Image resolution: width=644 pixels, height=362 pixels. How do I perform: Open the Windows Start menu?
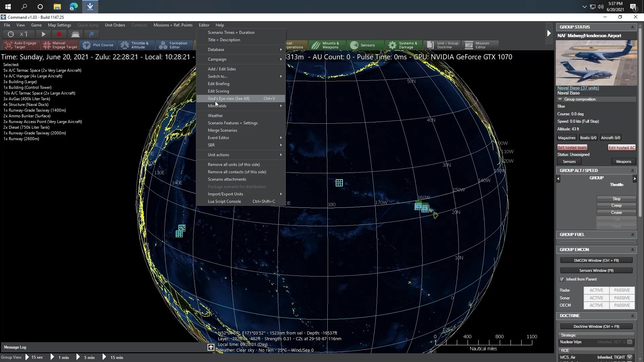pos(8,6)
